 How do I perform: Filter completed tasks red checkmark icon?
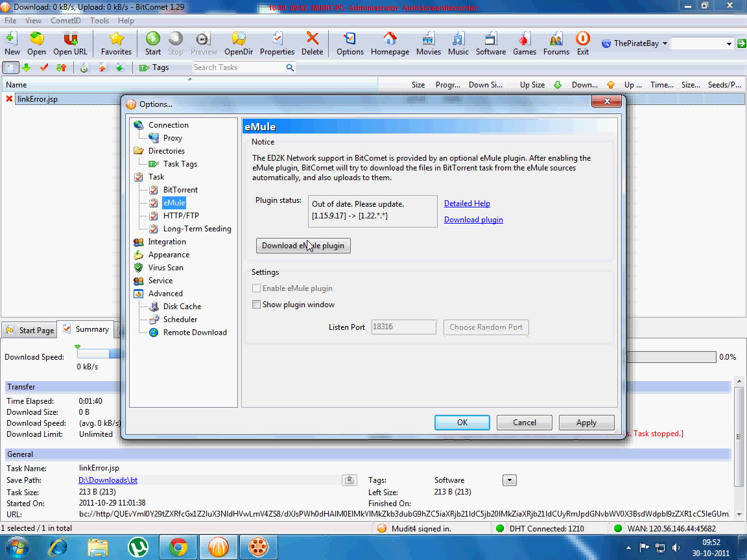pyautogui.click(x=44, y=67)
